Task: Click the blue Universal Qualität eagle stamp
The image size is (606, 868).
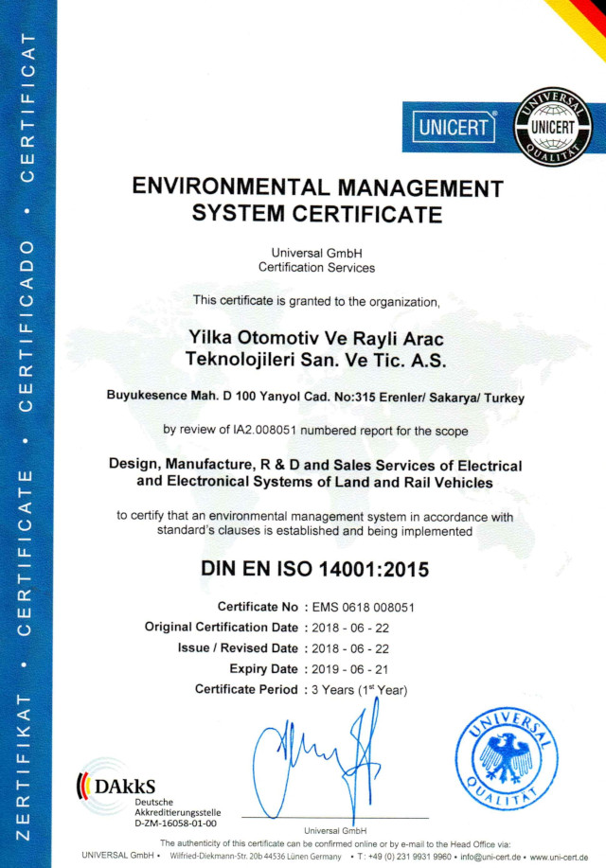Action: (507, 758)
